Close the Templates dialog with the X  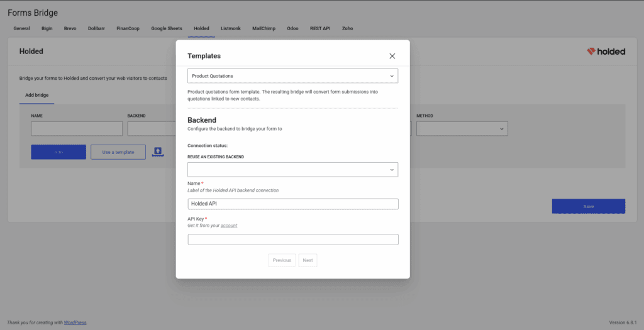392,56
